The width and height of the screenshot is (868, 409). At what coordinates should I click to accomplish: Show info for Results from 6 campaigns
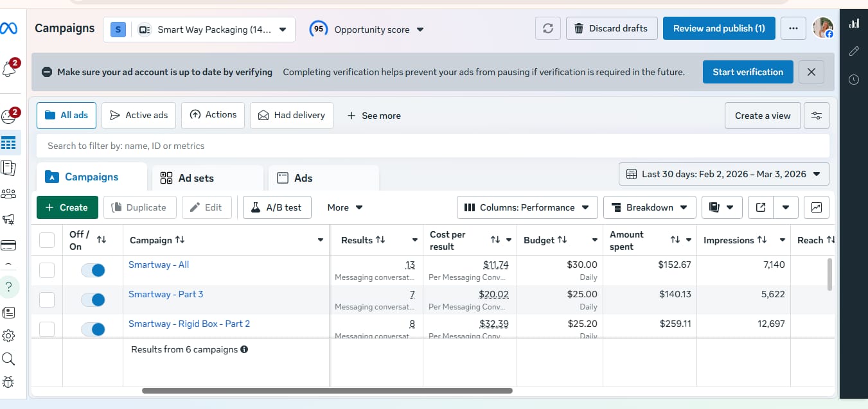pos(244,350)
